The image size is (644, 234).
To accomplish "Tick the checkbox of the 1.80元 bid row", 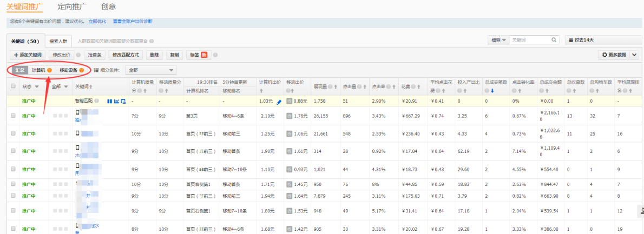I will [13, 211].
